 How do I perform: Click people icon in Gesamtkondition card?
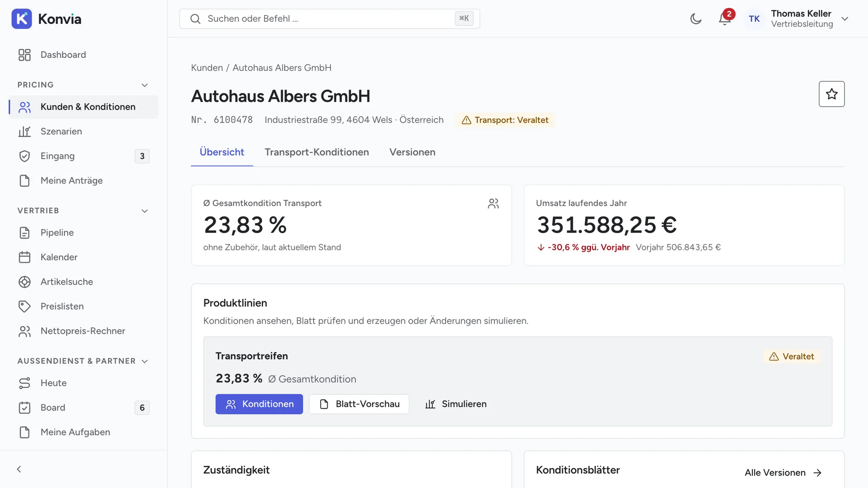coord(493,204)
